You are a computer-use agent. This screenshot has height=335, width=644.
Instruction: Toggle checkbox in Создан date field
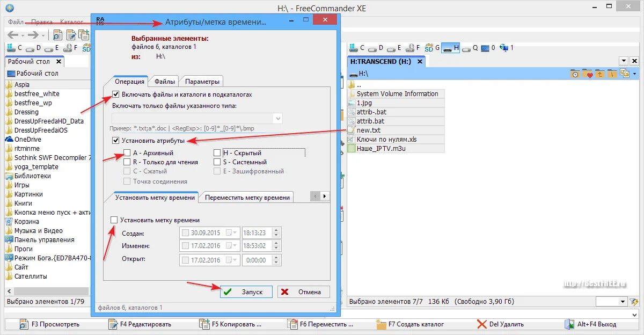click(186, 233)
